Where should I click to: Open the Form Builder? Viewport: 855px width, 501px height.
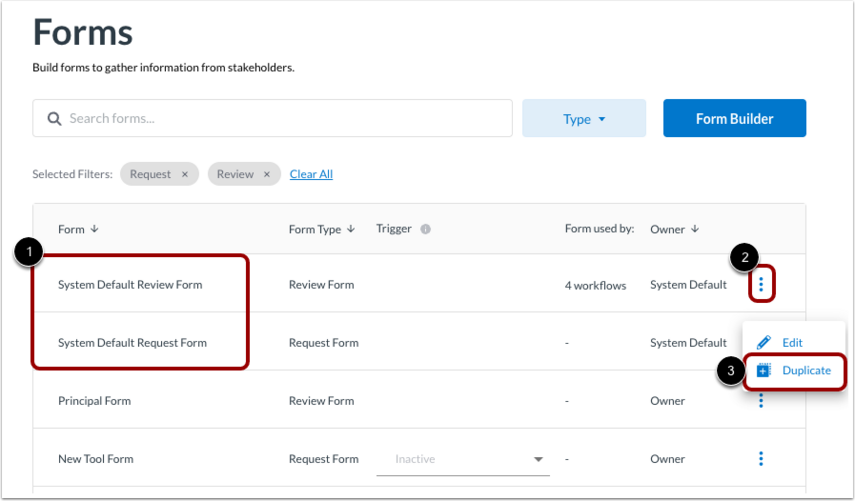(734, 118)
